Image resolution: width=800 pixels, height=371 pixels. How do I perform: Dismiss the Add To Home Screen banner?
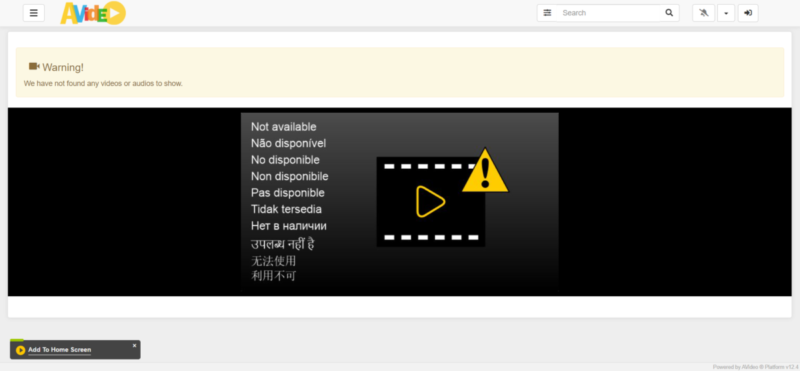pos(135,345)
